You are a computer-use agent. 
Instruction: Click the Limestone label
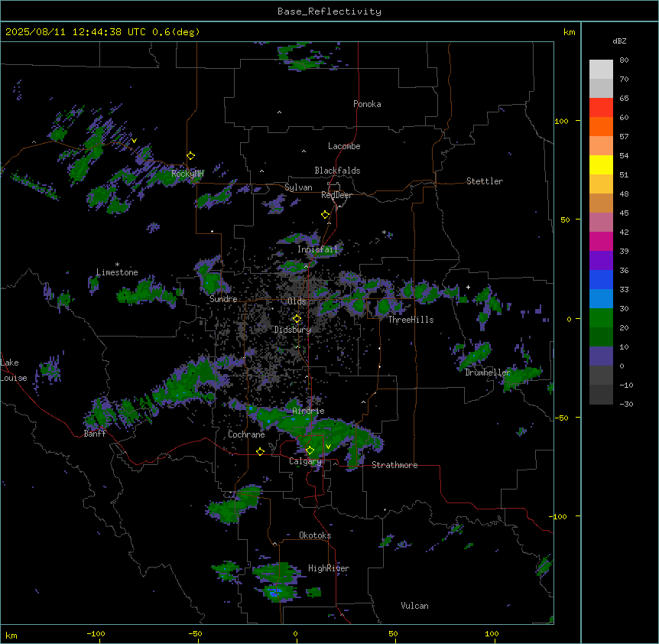(x=117, y=272)
